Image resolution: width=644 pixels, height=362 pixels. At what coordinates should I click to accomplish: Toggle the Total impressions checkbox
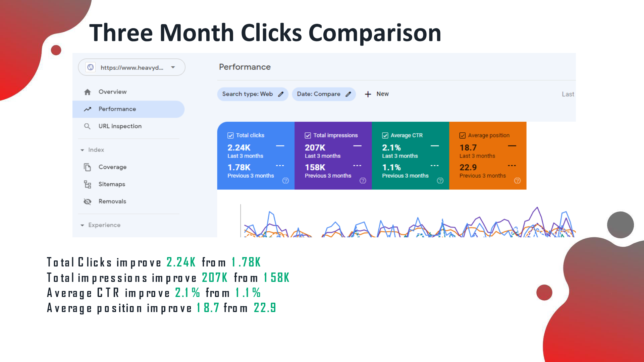tap(308, 135)
